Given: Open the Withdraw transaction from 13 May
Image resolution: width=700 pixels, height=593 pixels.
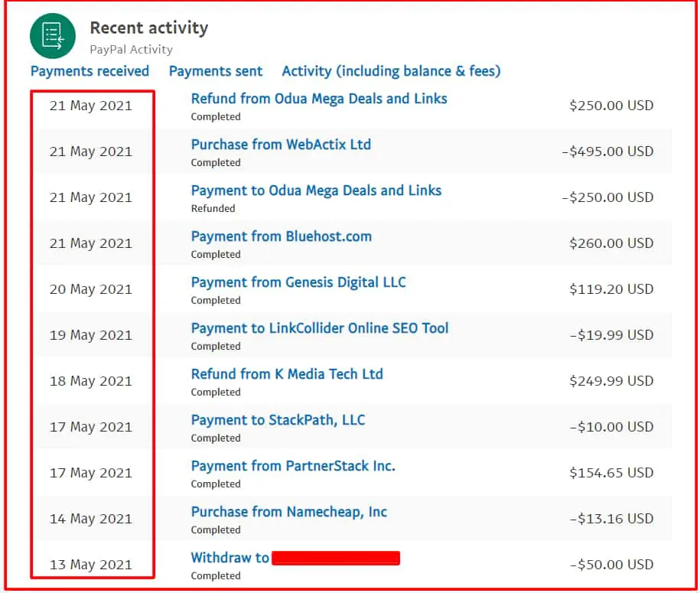Looking at the screenshot, I should (230, 558).
